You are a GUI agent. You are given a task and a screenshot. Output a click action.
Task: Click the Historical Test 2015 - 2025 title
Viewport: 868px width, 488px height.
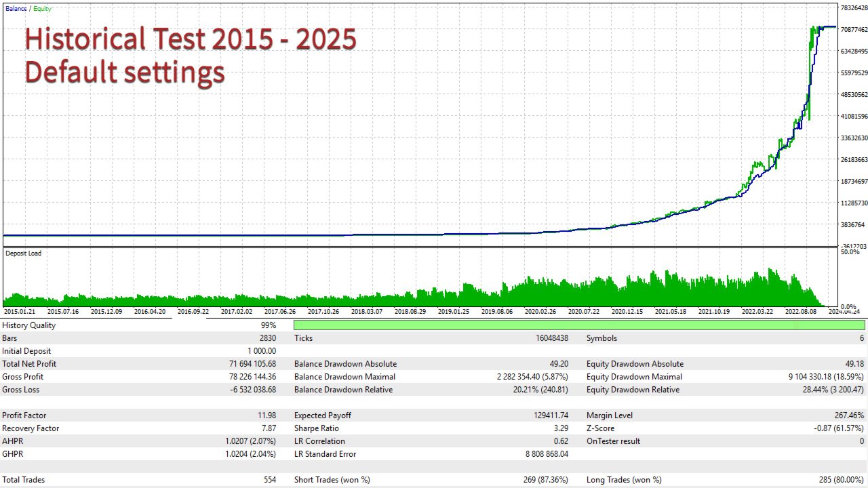tap(191, 39)
